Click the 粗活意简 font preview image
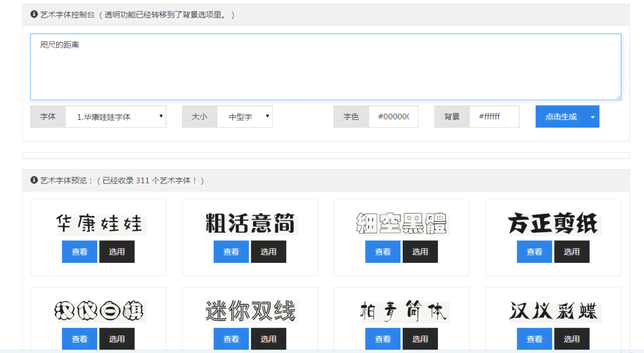Image resolution: width=644 pixels, height=353 pixels. (x=251, y=223)
